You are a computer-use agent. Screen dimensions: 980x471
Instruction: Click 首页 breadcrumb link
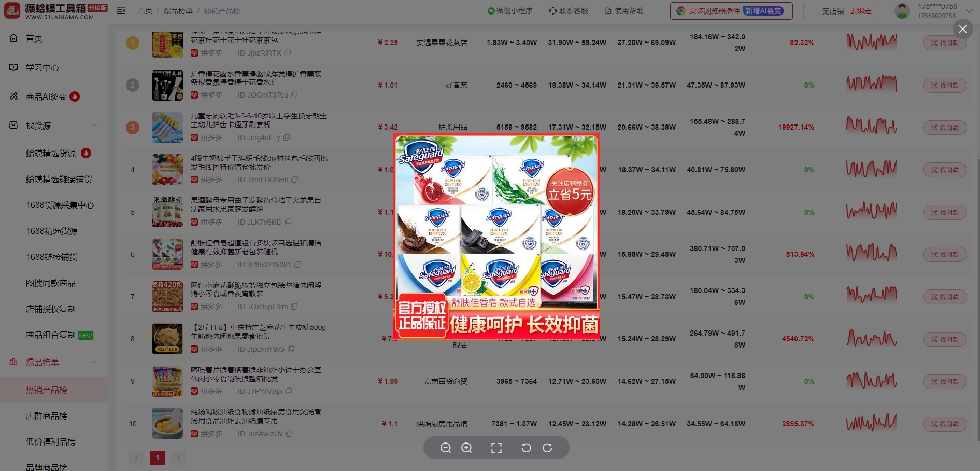145,11
